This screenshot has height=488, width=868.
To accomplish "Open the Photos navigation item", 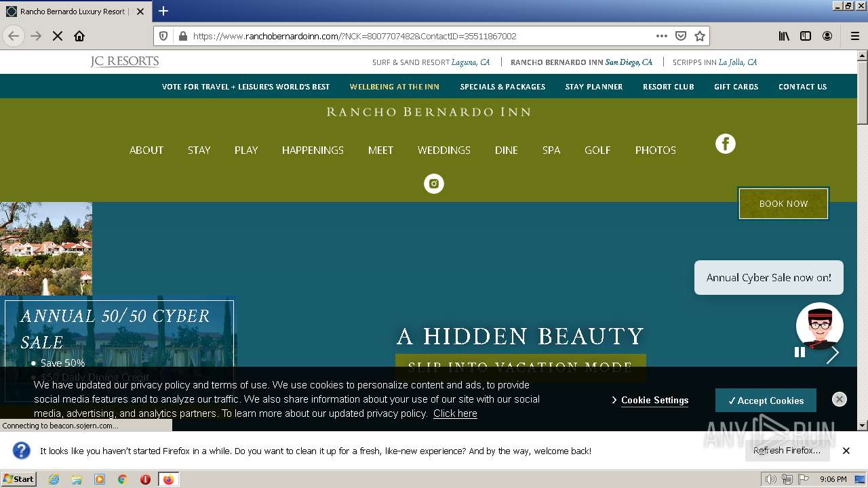I will [656, 150].
